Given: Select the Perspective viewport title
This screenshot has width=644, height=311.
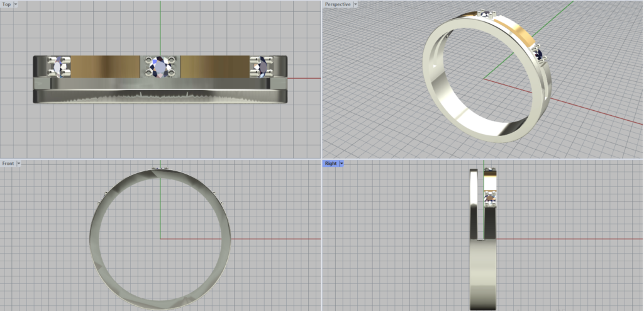Looking at the screenshot, I should click(x=337, y=4).
